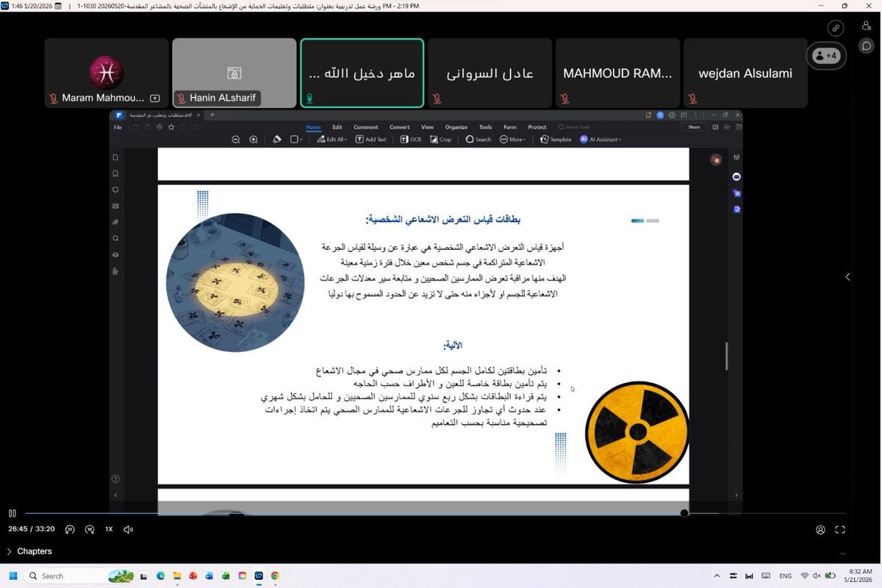Skip forward in the recording

90,529
